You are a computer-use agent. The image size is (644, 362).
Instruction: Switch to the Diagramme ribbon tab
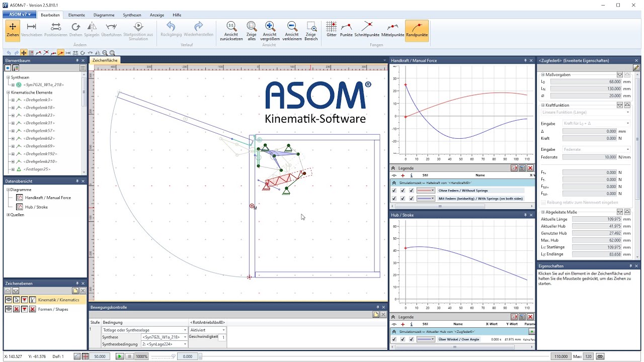pos(104,15)
